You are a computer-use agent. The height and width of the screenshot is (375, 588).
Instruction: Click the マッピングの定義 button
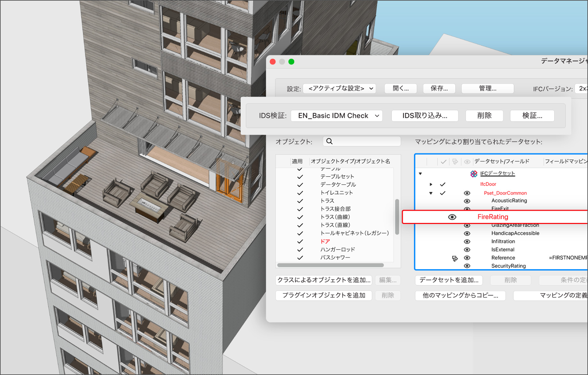[x=551, y=295]
